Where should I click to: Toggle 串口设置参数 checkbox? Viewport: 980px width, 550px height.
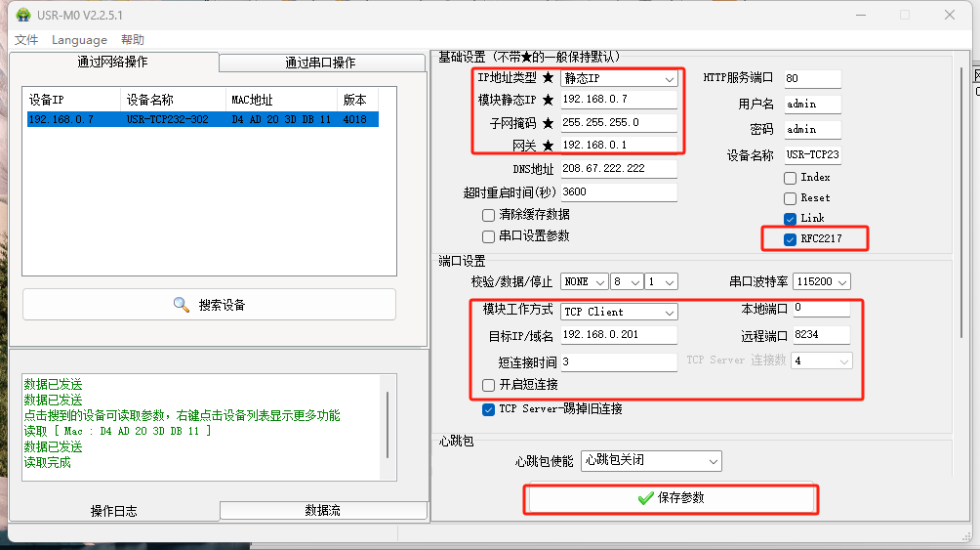[489, 236]
